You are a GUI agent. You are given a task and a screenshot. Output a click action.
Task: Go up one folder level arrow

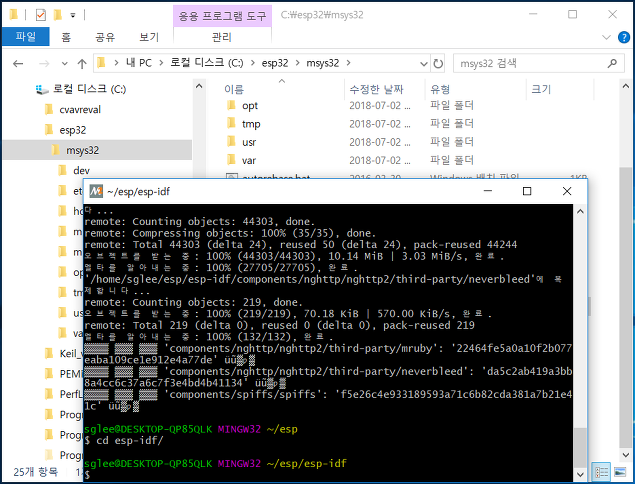82,64
